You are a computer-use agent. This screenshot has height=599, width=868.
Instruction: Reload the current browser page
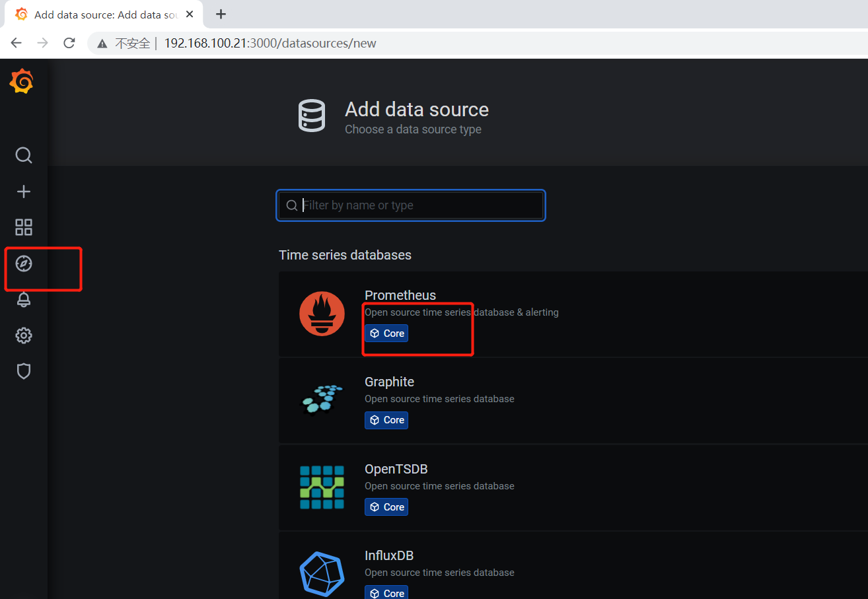69,43
